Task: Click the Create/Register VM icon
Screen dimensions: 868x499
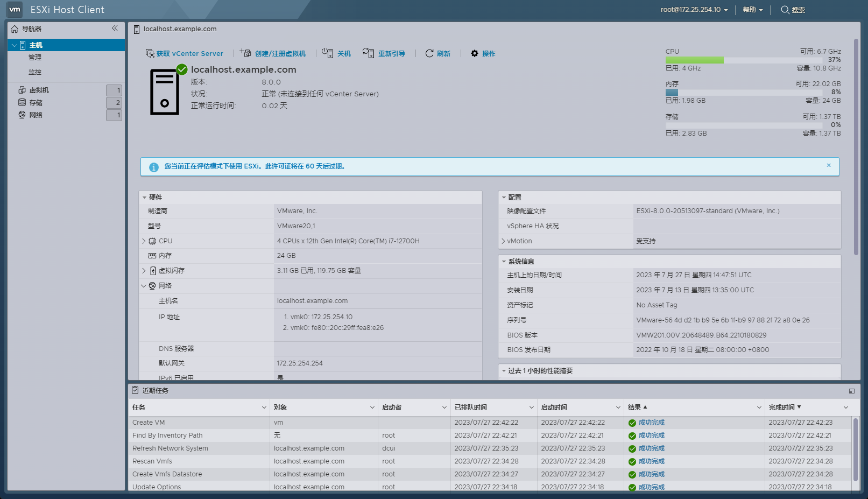Action: [245, 53]
